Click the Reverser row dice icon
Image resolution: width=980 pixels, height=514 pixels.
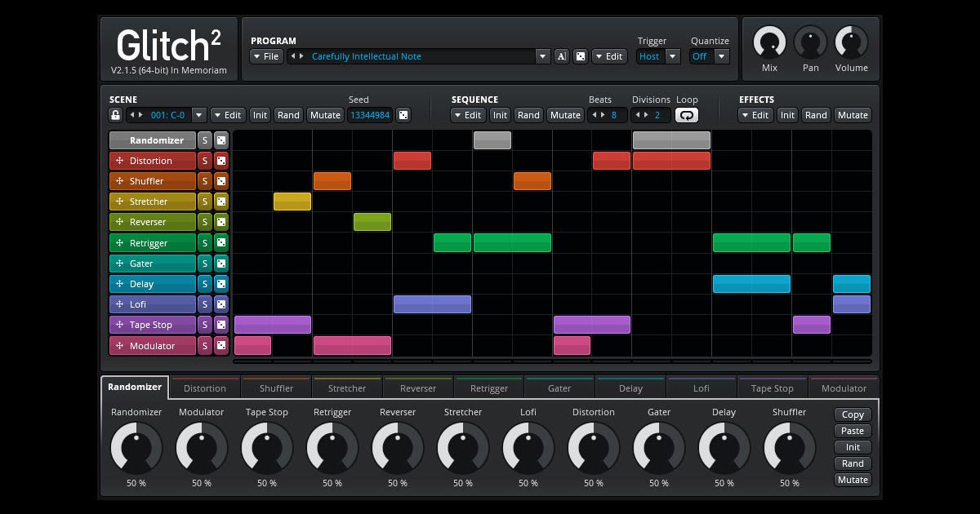[x=221, y=222]
